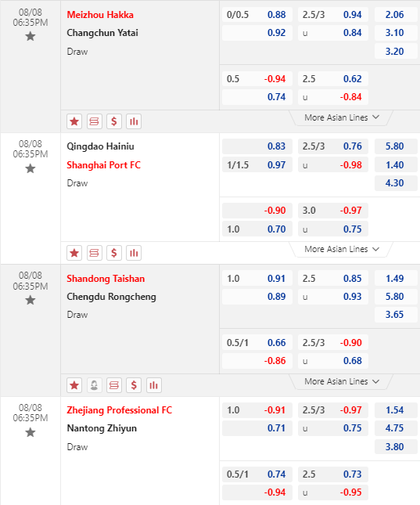Toggle favorite star beside Qingdao Hainiu match time
Image resolution: width=420 pixels, height=505 pixels.
(x=31, y=168)
